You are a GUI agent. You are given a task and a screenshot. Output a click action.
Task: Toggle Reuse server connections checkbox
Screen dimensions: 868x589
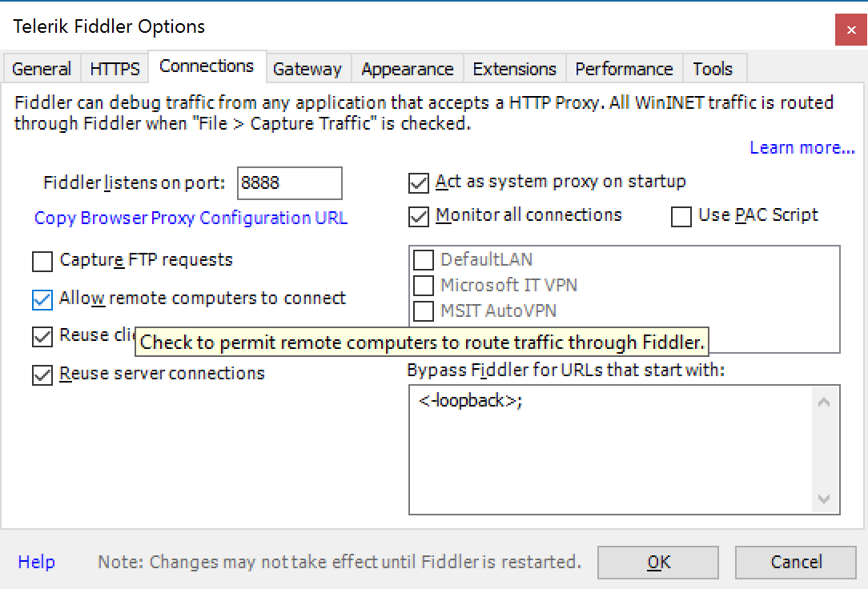42,375
